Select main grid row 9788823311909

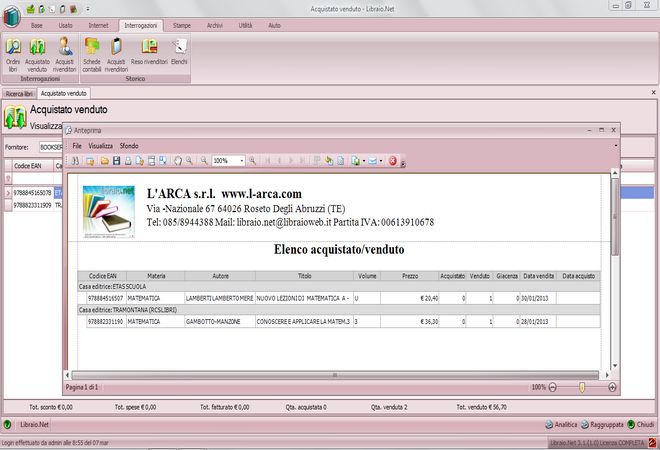tap(32, 205)
